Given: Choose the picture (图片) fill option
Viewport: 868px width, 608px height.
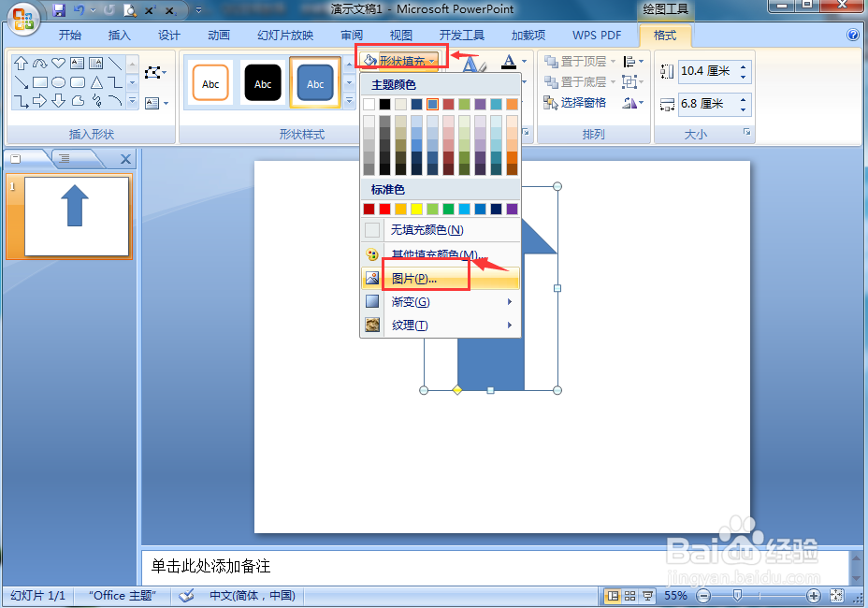Looking at the screenshot, I should (x=441, y=279).
